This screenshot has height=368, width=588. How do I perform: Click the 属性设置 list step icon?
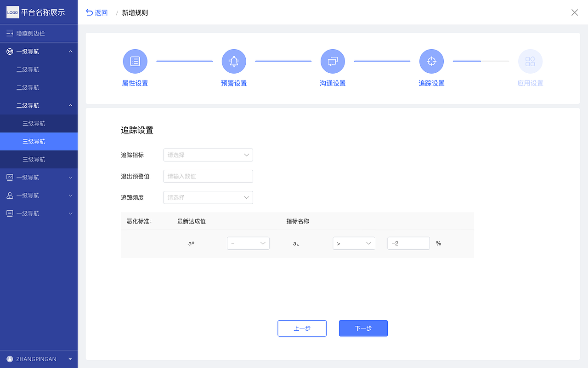click(x=135, y=61)
